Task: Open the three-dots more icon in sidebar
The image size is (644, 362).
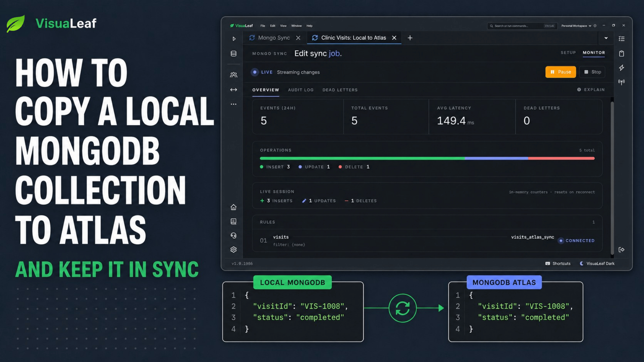Action: coord(234,104)
